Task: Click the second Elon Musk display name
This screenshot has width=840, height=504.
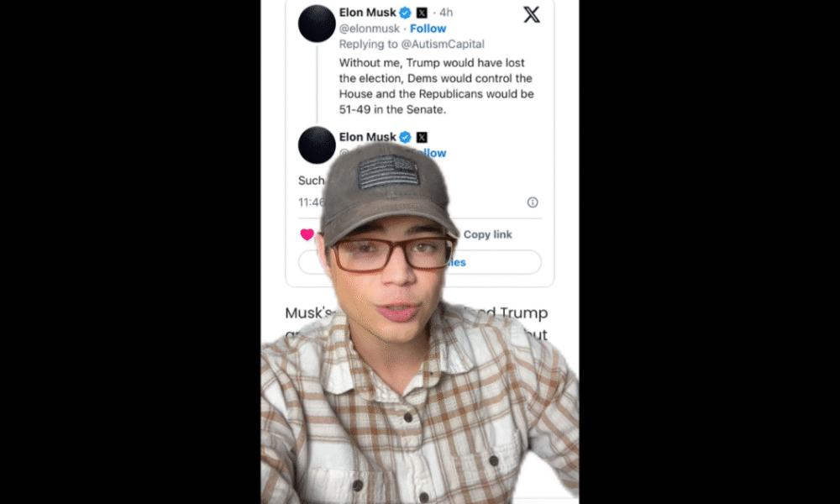Action: [368, 137]
